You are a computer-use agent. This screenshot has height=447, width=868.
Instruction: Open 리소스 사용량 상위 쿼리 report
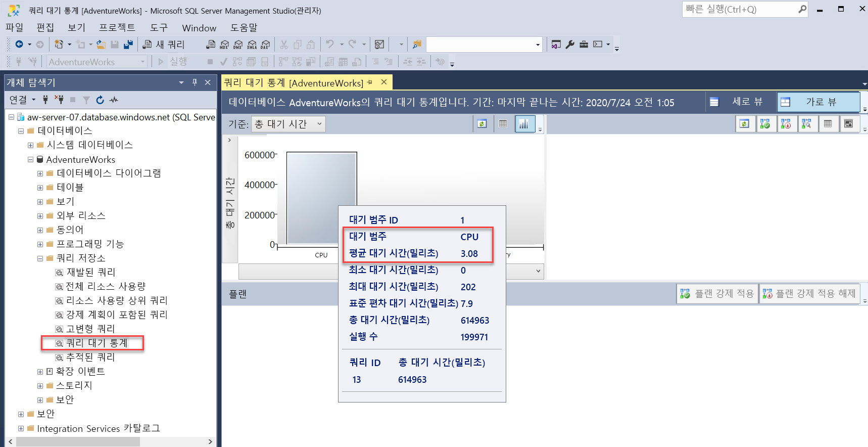click(x=117, y=301)
